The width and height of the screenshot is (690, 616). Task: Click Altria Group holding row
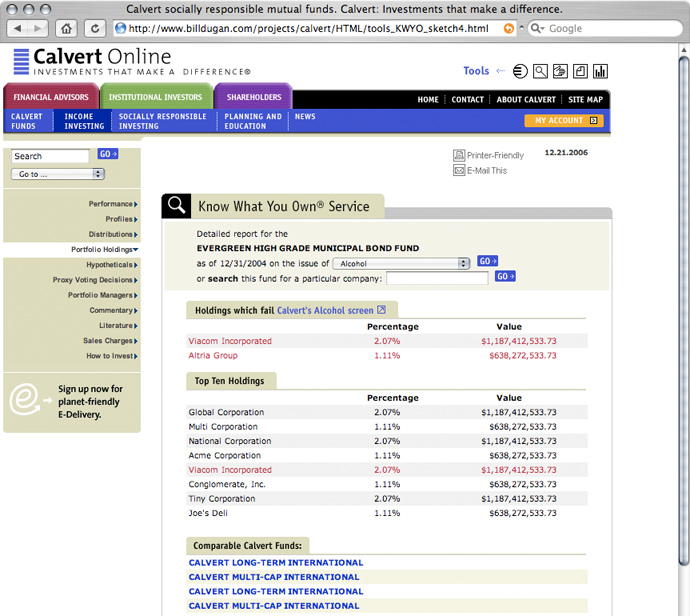coord(387,356)
